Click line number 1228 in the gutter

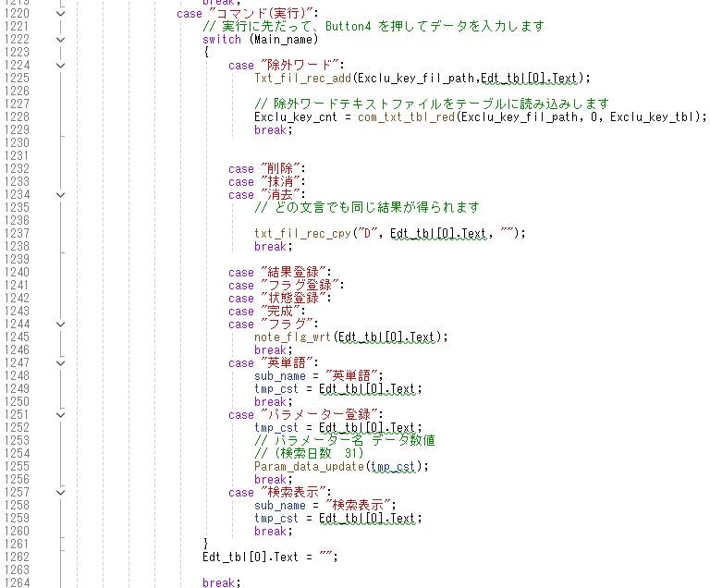tap(16, 117)
